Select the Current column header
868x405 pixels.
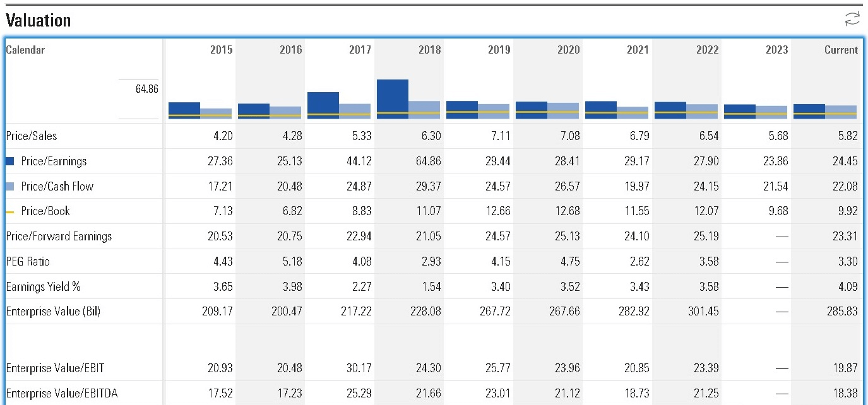tap(841, 50)
